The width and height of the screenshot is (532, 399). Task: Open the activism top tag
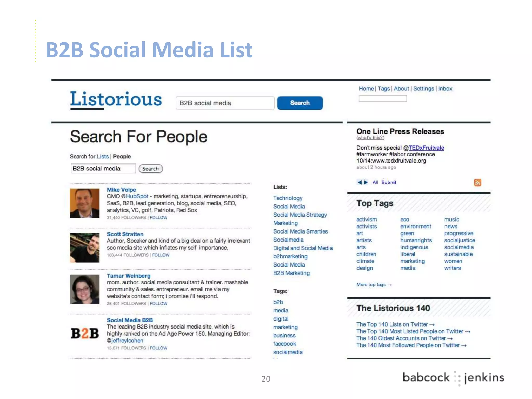point(367,220)
